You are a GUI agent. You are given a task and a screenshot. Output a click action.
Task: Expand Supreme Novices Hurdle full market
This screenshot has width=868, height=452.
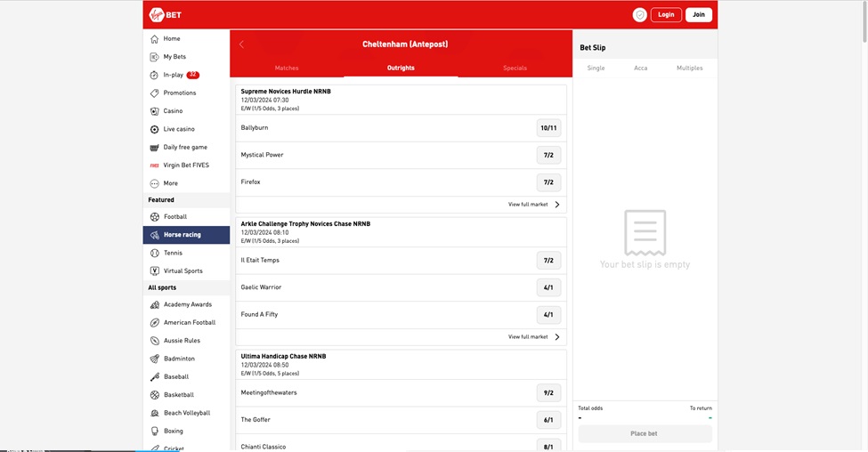(x=534, y=205)
